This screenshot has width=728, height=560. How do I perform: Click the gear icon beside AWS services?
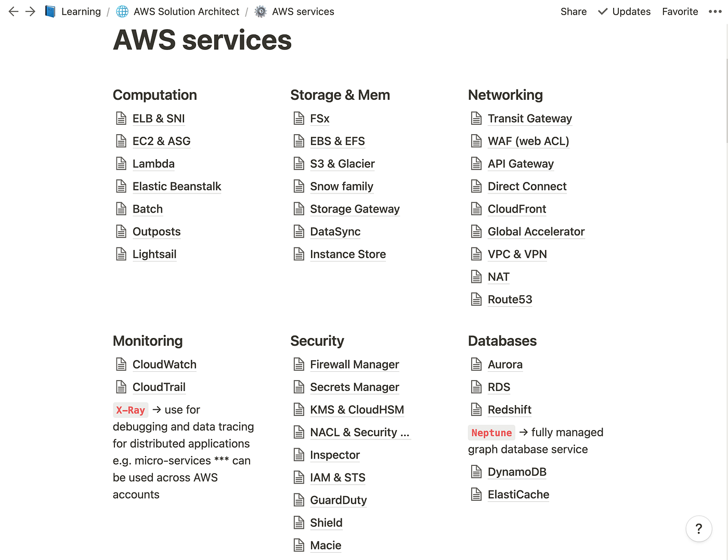pyautogui.click(x=261, y=11)
